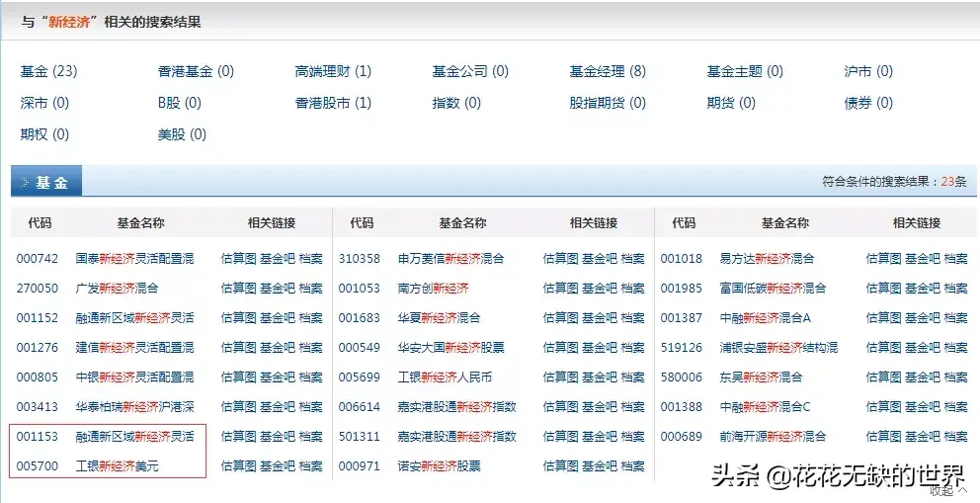Open 估算图 for 东吴新经济混合

coord(884,377)
